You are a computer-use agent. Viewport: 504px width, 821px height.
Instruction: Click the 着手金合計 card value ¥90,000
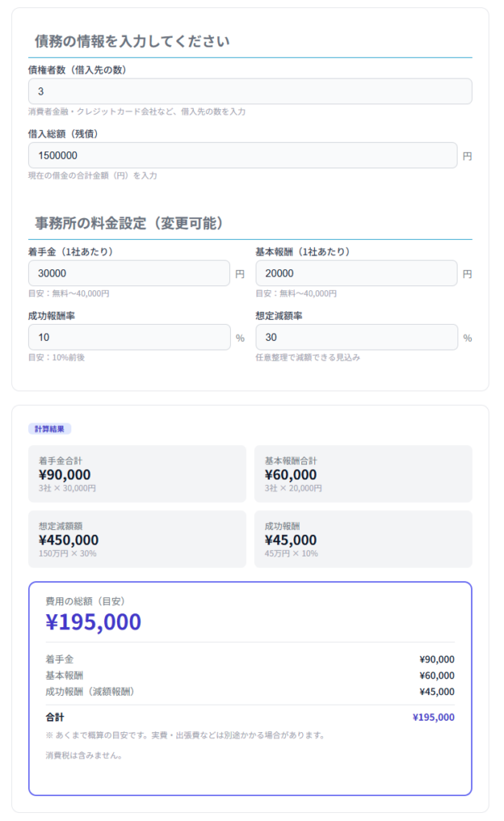pos(65,475)
